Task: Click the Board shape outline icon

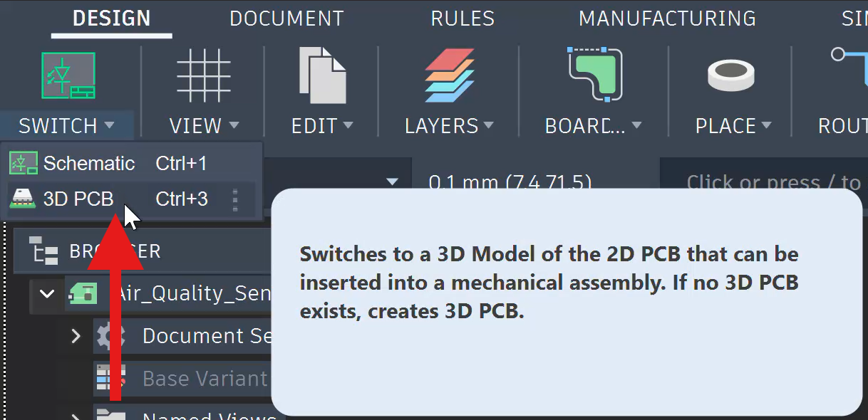Action: (596, 75)
